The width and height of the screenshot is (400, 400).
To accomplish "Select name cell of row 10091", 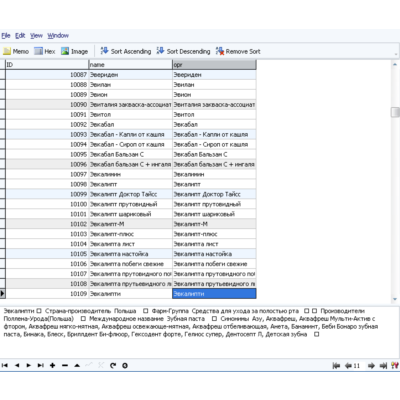I will 131,114.
